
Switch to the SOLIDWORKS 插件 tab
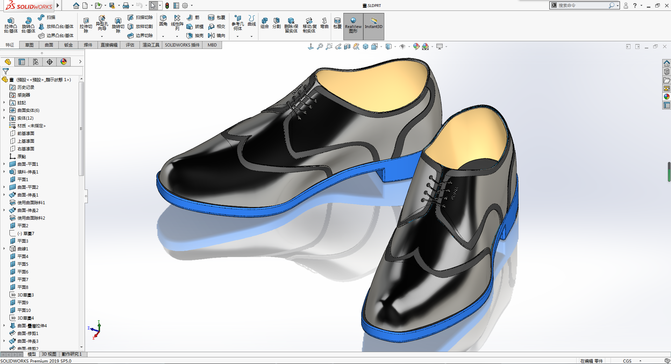(182, 45)
